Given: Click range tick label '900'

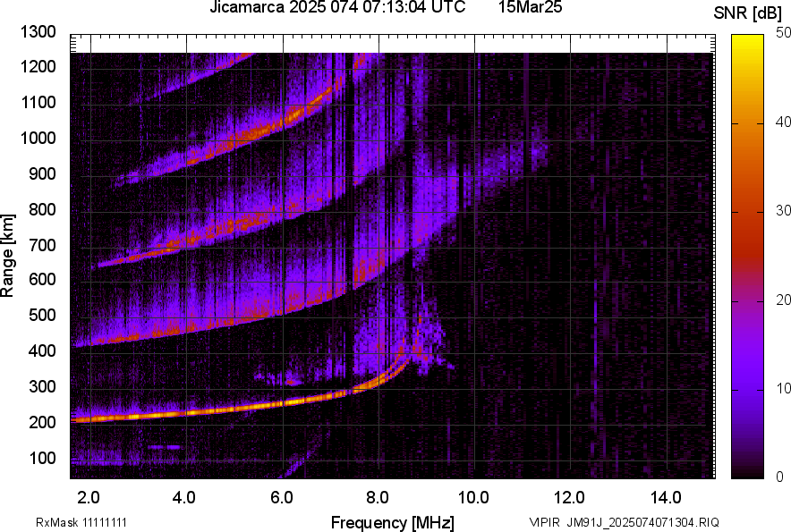Looking at the screenshot, I should tap(42, 173).
